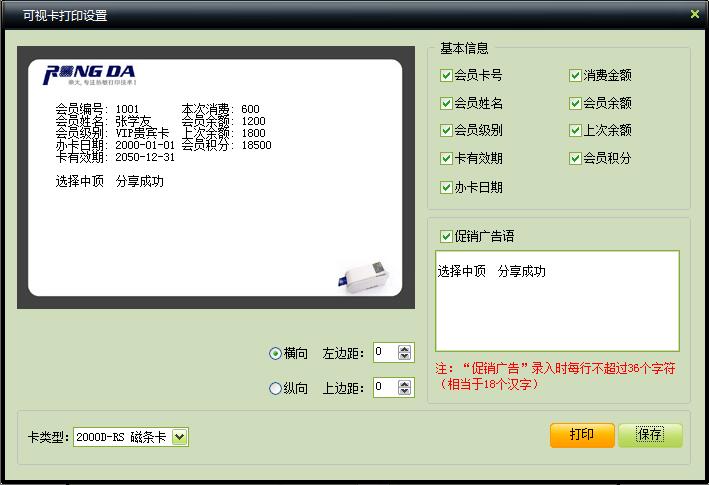709x485 pixels.
Task: Uncheck the 办卡日期 checkbox
Action: [x=446, y=187]
